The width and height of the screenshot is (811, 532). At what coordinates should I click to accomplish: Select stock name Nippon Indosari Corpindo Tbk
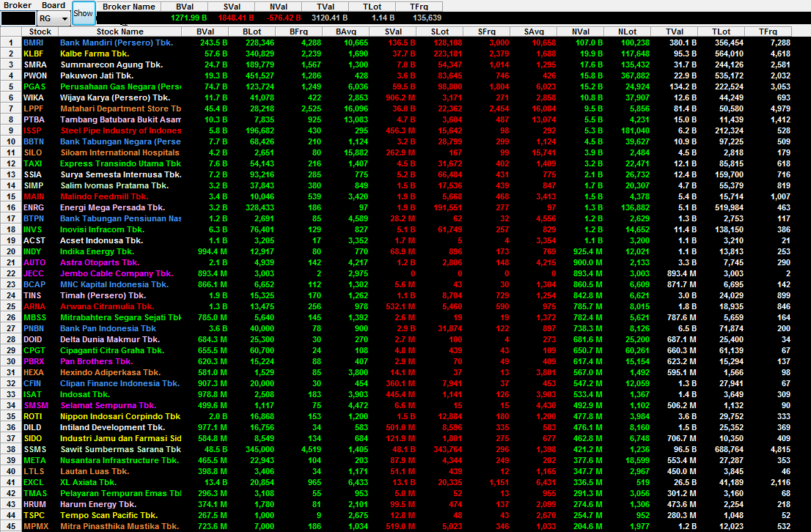[120, 416]
